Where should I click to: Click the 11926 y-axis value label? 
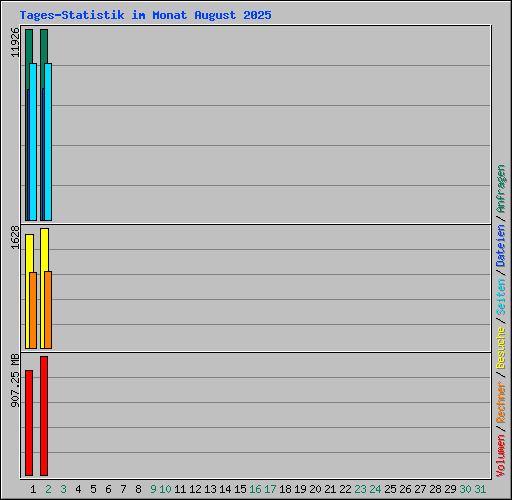[x=15, y=42]
